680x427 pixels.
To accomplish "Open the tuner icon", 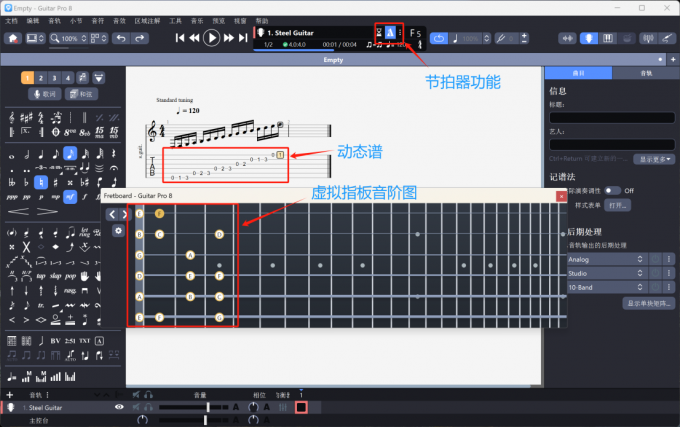I will coord(648,39).
